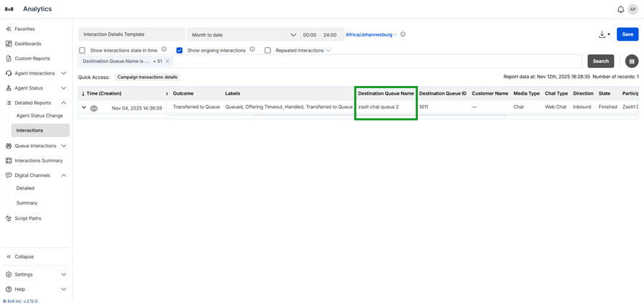Click the Favorites star icon in sidebar

click(x=8, y=29)
